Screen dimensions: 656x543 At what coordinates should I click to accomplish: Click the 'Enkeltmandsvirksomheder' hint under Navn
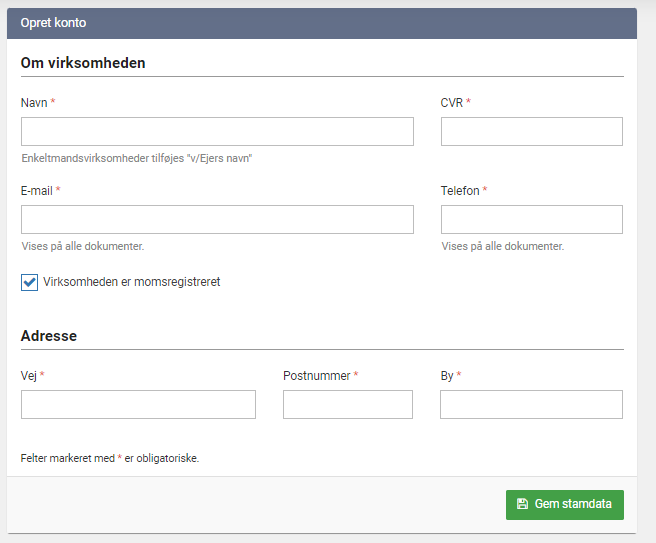coord(136,158)
